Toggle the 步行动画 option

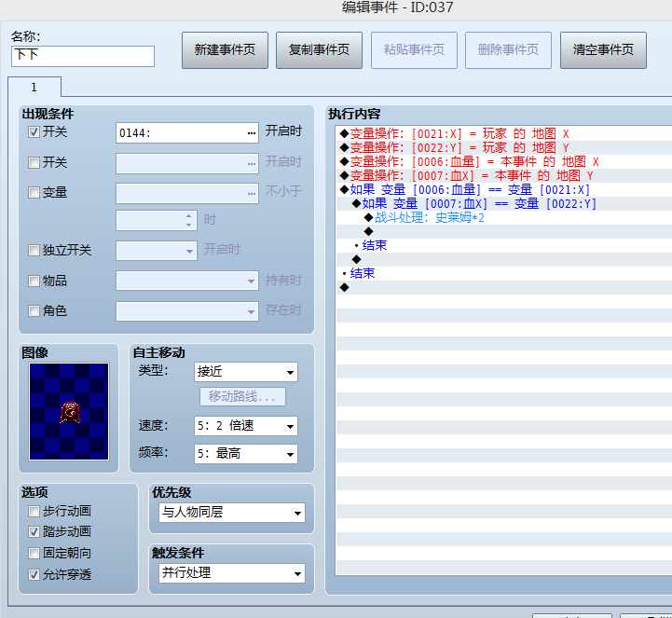(x=34, y=512)
